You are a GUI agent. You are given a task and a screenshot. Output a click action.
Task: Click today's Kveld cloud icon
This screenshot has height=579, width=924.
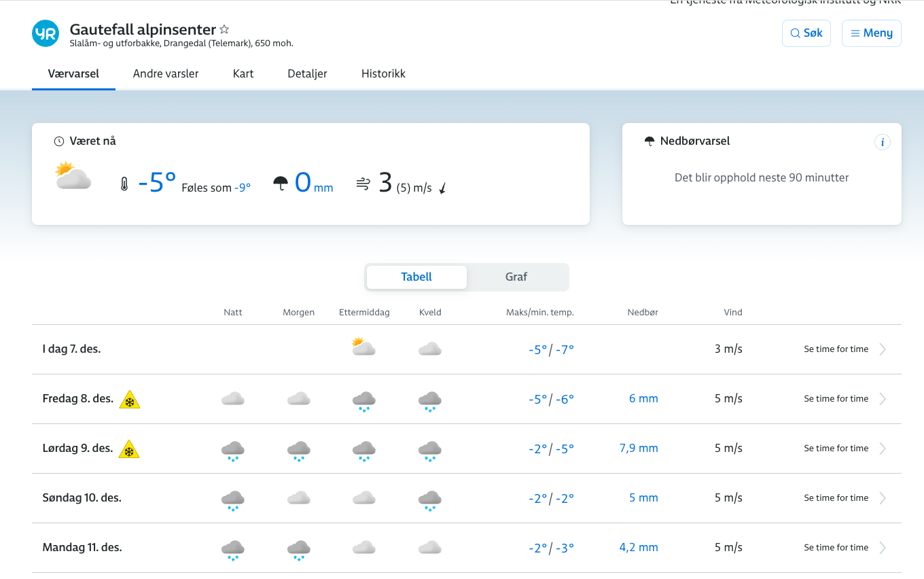[430, 349]
